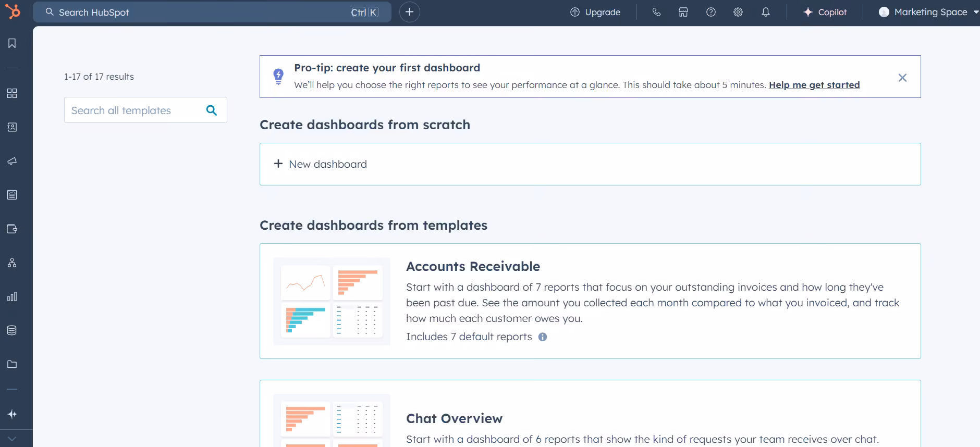980x447 pixels.
Task: Click the Chat Overview preview thumbnail
Action: pos(332,420)
